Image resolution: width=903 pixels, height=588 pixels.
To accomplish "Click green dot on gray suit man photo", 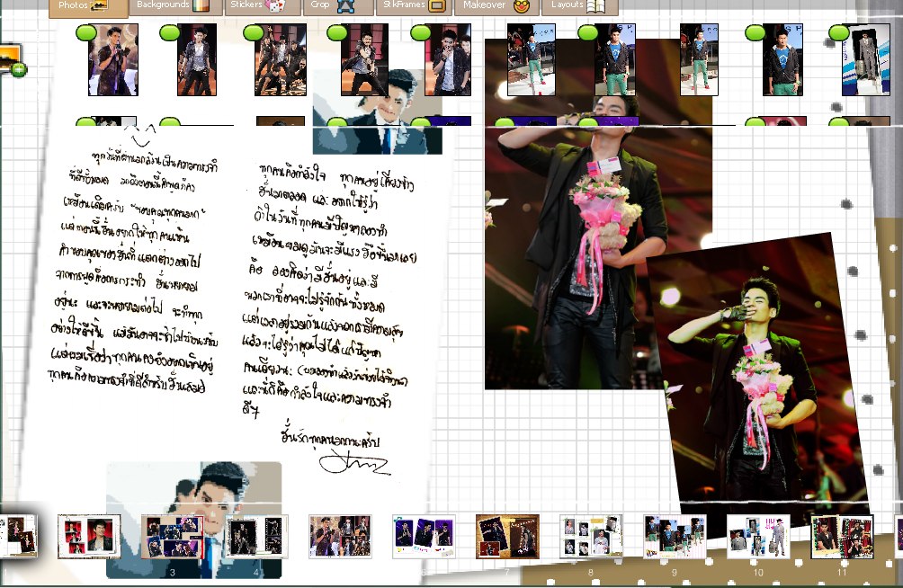I will pyautogui.click(x=839, y=32).
